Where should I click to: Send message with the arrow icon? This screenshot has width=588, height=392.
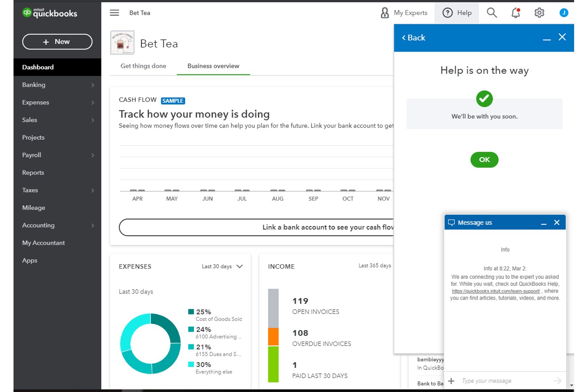(x=557, y=381)
